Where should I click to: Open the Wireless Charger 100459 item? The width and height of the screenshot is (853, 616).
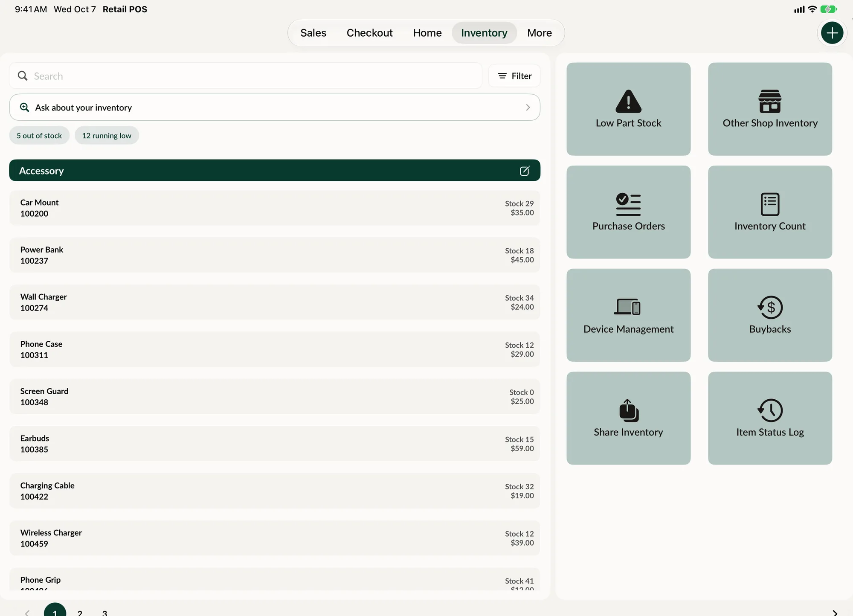(275, 538)
